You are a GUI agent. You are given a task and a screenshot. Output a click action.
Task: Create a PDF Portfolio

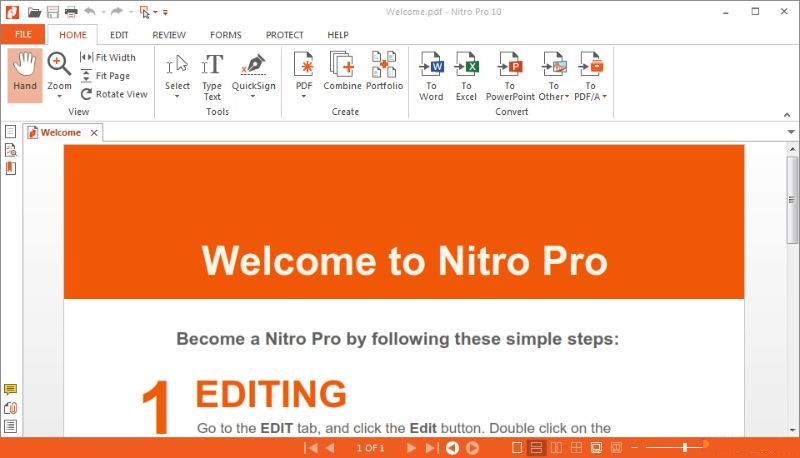pos(385,71)
